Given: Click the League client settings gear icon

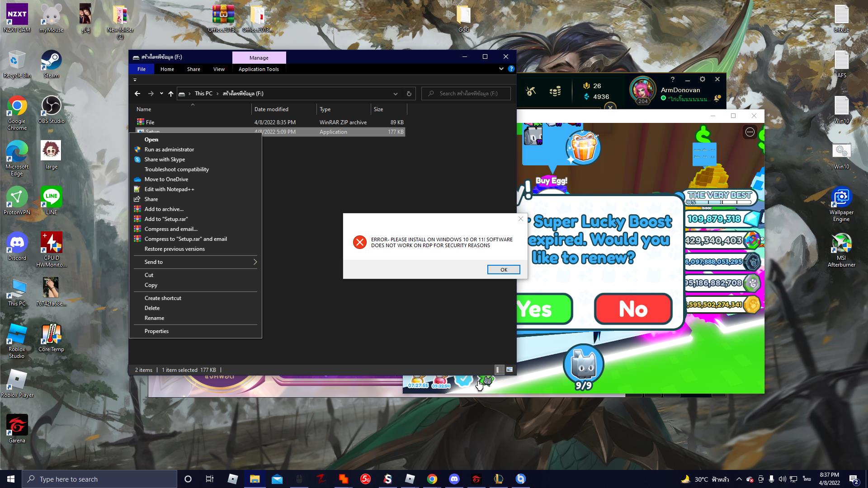Looking at the screenshot, I should click(x=702, y=79).
